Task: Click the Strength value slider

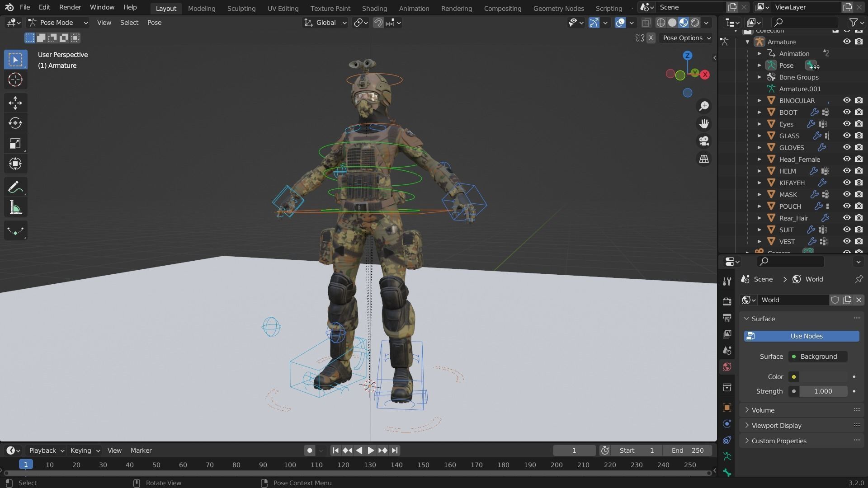Action: coord(823,391)
